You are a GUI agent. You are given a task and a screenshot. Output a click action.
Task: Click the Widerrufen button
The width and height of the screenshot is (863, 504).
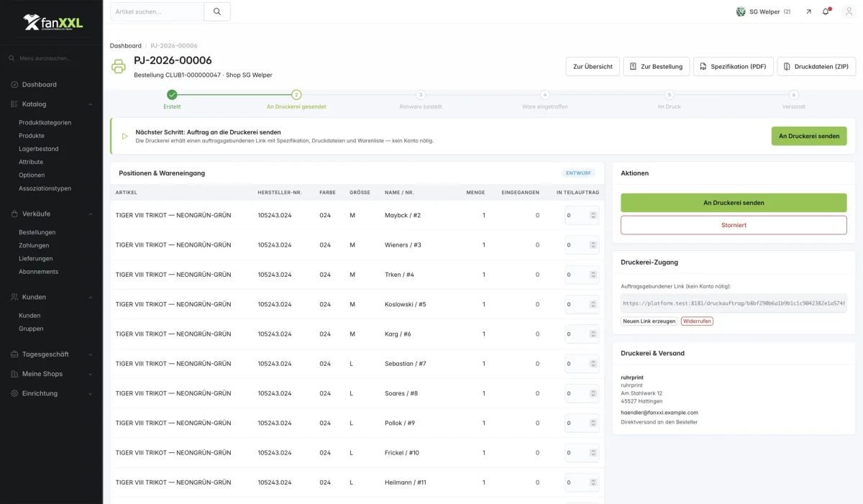coord(697,321)
